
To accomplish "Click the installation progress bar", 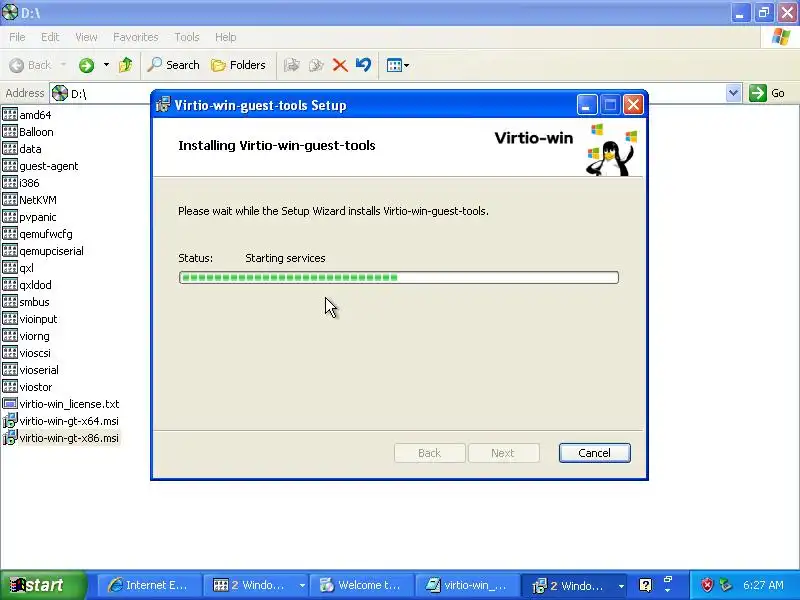I will tap(398, 278).
